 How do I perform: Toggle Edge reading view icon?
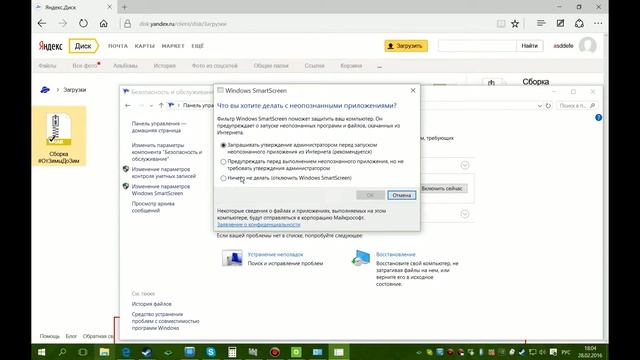[x=501, y=24]
